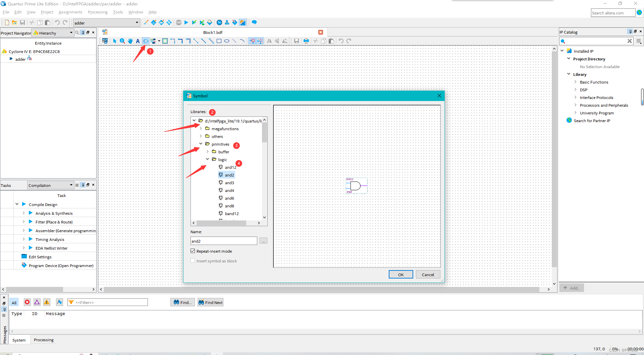Choose the Pin Tool icon
Image resolution: width=644 pixels, height=355 pixels.
153,41
